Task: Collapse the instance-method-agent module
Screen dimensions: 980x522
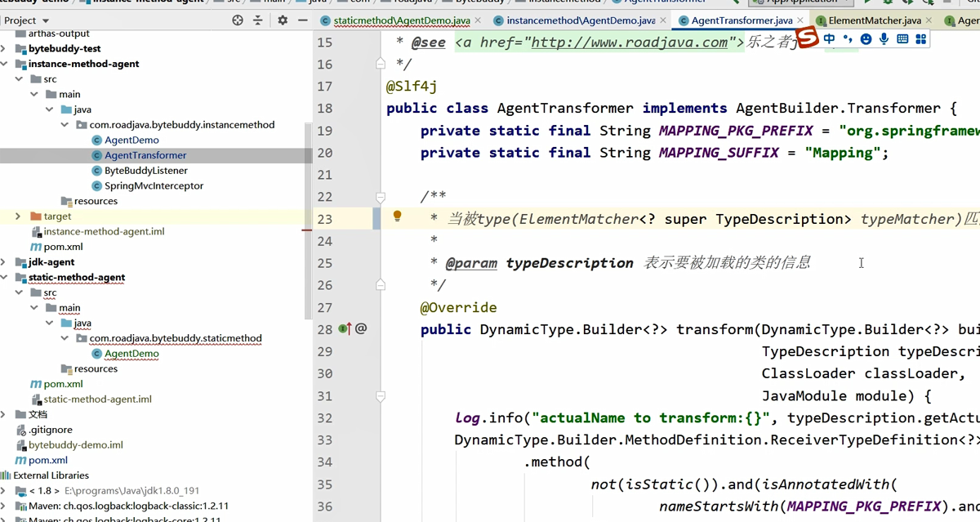Action: pos(4,64)
